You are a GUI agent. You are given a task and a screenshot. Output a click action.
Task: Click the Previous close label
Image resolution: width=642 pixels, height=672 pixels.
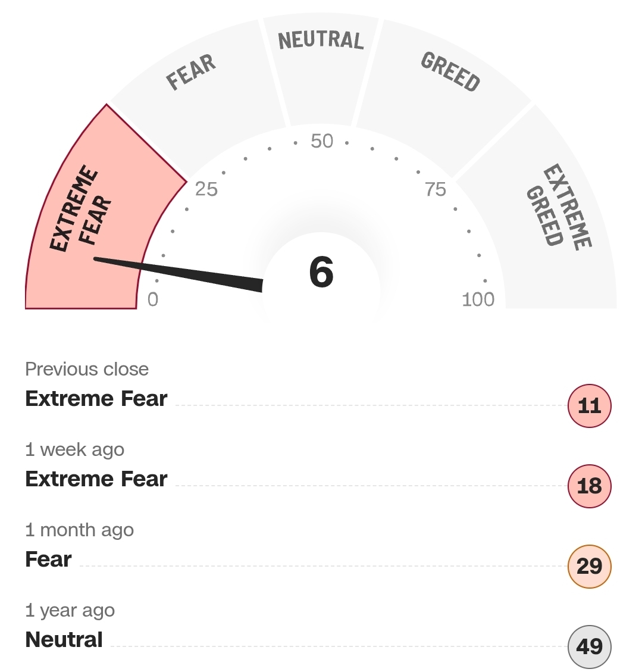click(x=87, y=369)
